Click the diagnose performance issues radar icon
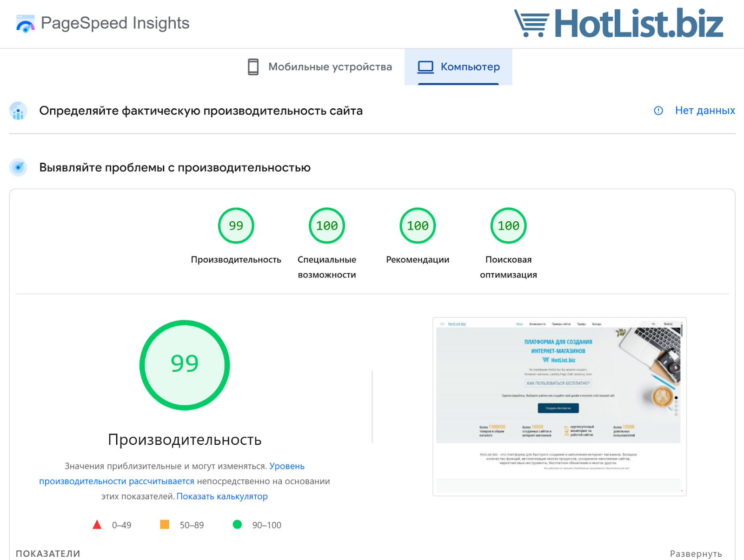 point(18,167)
